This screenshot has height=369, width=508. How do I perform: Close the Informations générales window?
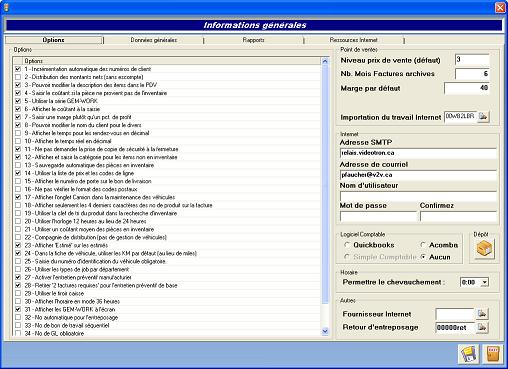[x=500, y=7]
